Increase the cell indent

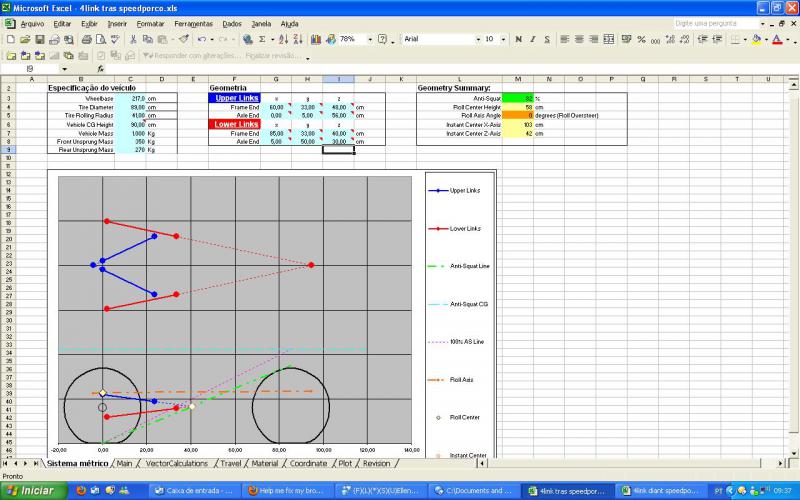pos(717,39)
